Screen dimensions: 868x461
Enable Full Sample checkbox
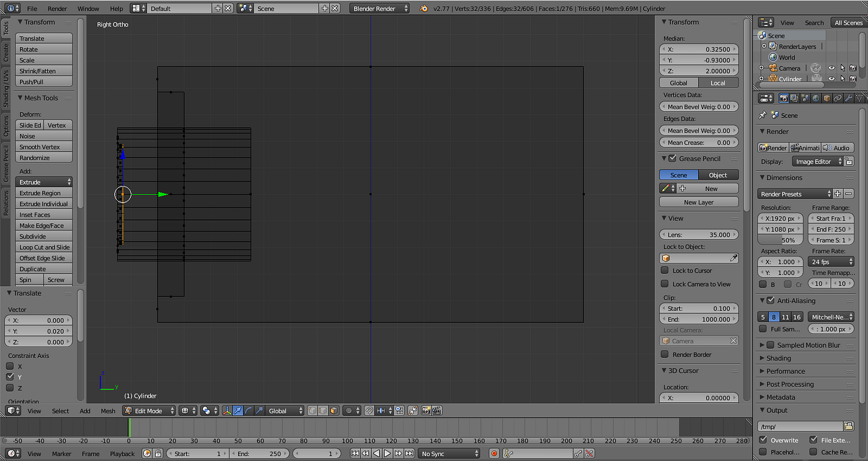(x=763, y=329)
